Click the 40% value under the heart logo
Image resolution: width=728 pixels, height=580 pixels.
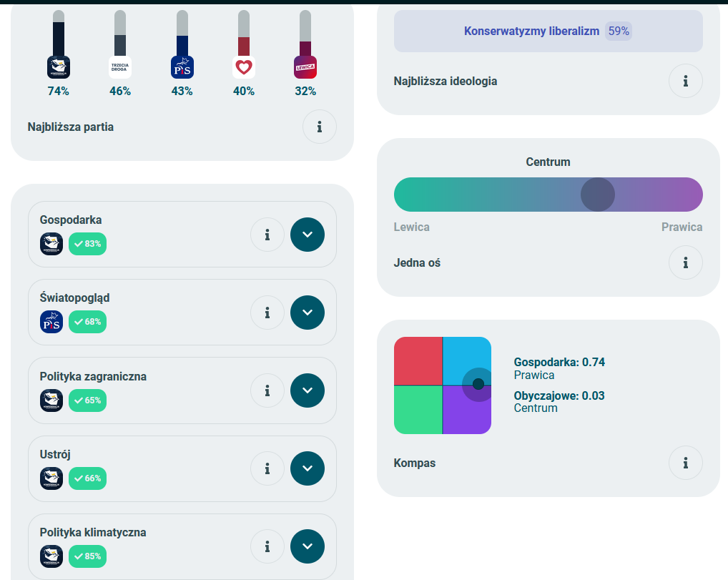pos(244,91)
